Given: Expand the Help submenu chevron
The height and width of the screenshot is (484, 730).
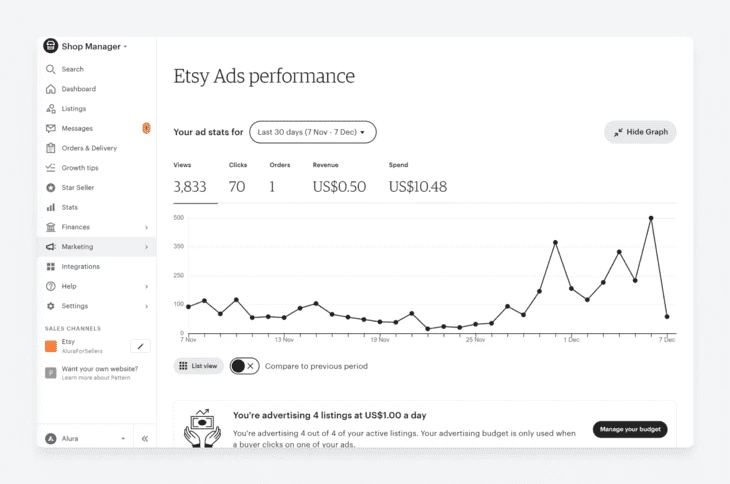Looking at the screenshot, I should (x=146, y=286).
